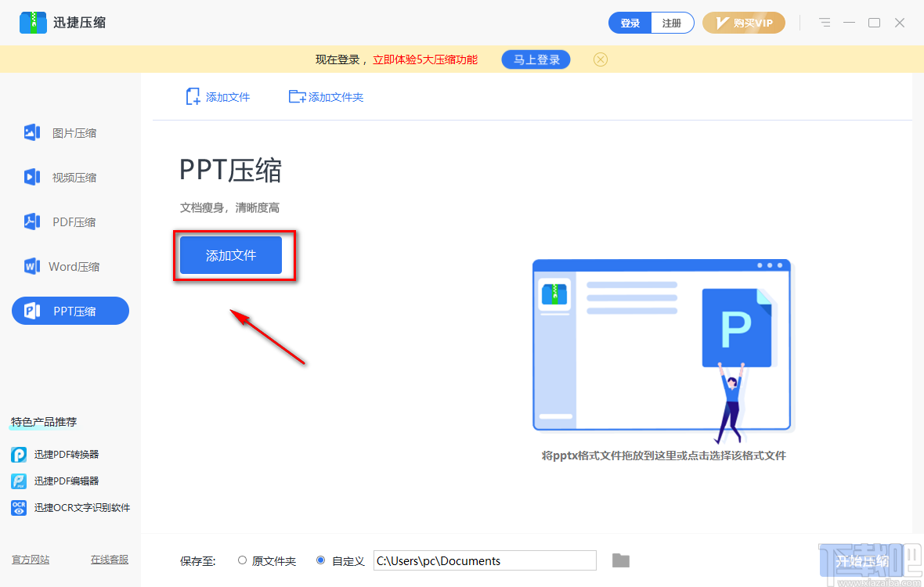Viewport: 924px width, 587px height.
Task: Maximize the application window
Action: tap(875, 23)
